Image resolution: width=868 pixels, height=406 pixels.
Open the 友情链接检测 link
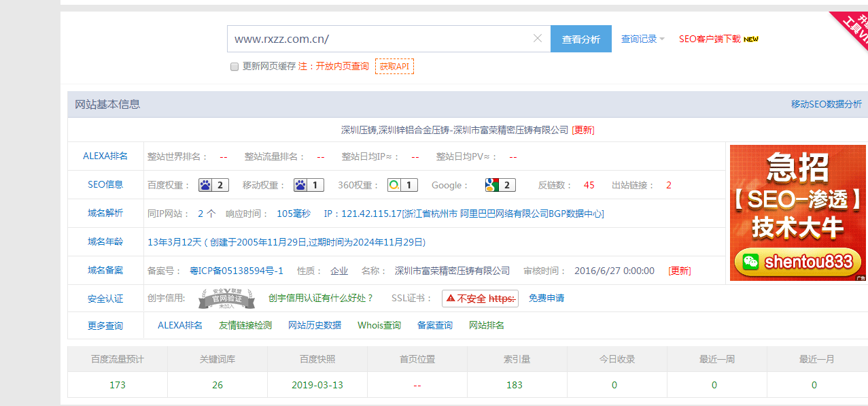(245, 325)
